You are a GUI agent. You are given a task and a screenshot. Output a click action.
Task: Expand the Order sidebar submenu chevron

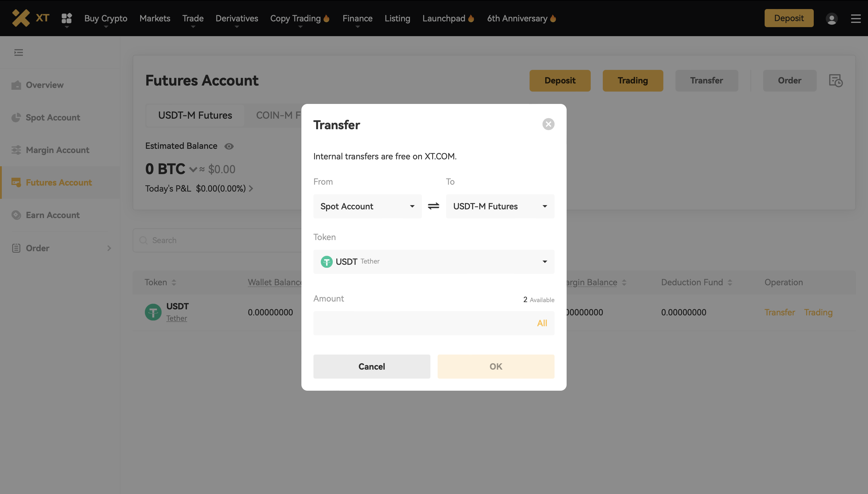pyautogui.click(x=109, y=248)
